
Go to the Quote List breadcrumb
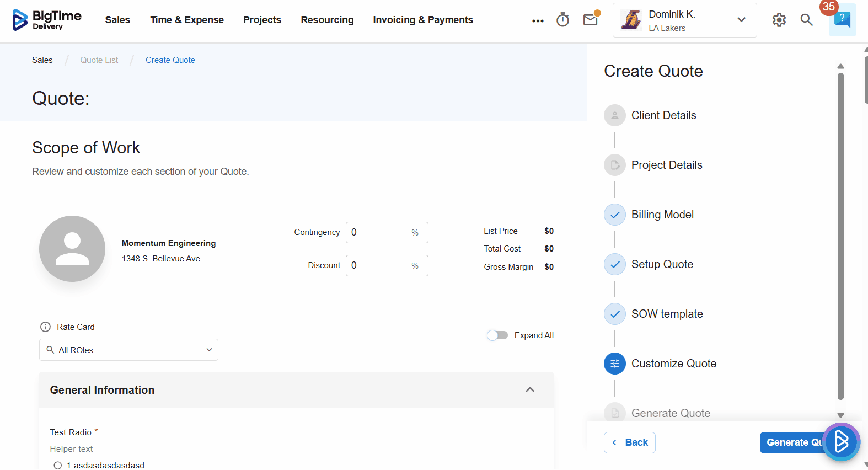tap(99, 60)
